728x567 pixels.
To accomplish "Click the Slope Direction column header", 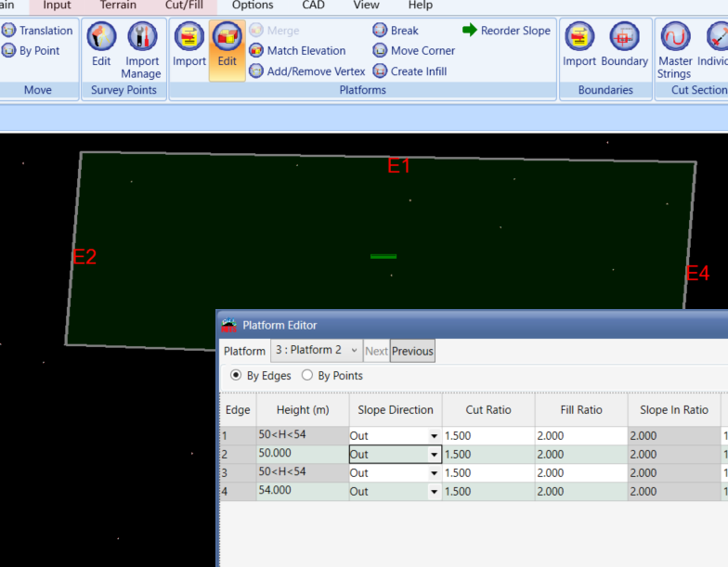I will pyautogui.click(x=396, y=410).
